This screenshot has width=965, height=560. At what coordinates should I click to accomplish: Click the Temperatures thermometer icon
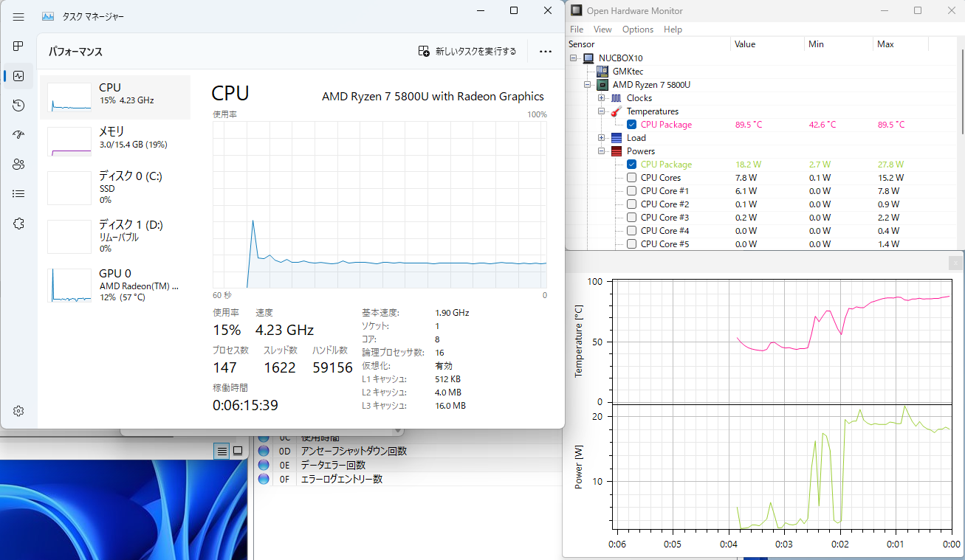click(x=617, y=111)
